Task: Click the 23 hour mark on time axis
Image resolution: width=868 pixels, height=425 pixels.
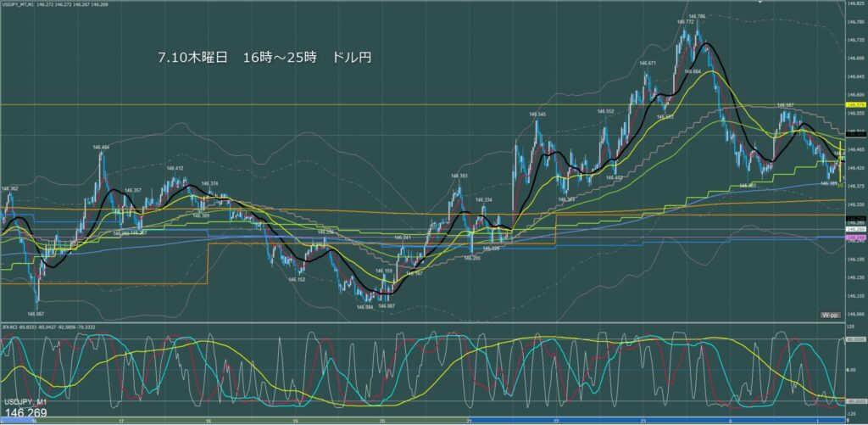Action: pos(643,421)
